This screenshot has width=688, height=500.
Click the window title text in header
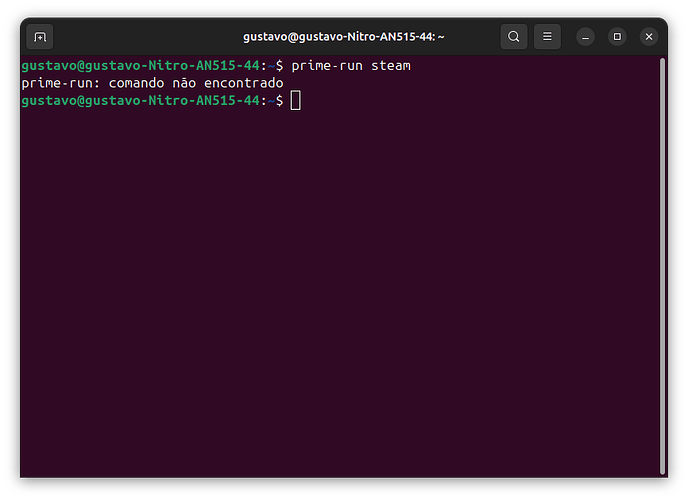point(343,37)
